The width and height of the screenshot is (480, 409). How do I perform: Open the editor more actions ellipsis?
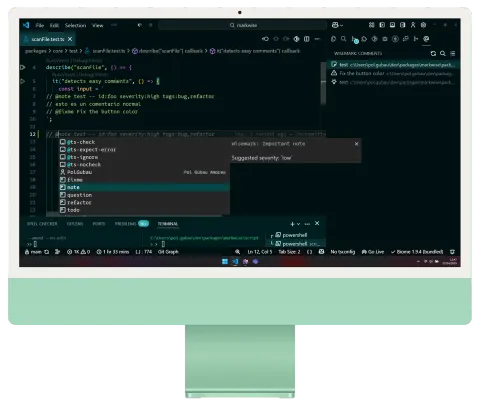pos(317,39)
